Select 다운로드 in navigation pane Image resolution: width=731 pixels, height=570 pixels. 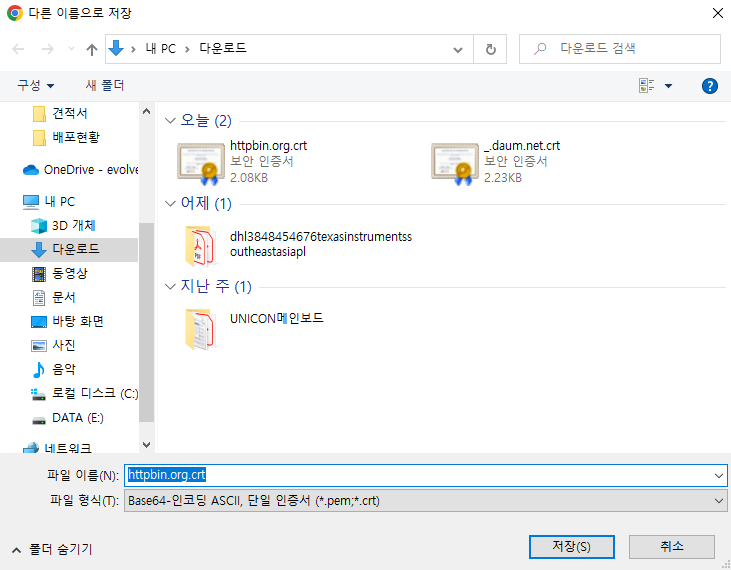tap(69, 249)
